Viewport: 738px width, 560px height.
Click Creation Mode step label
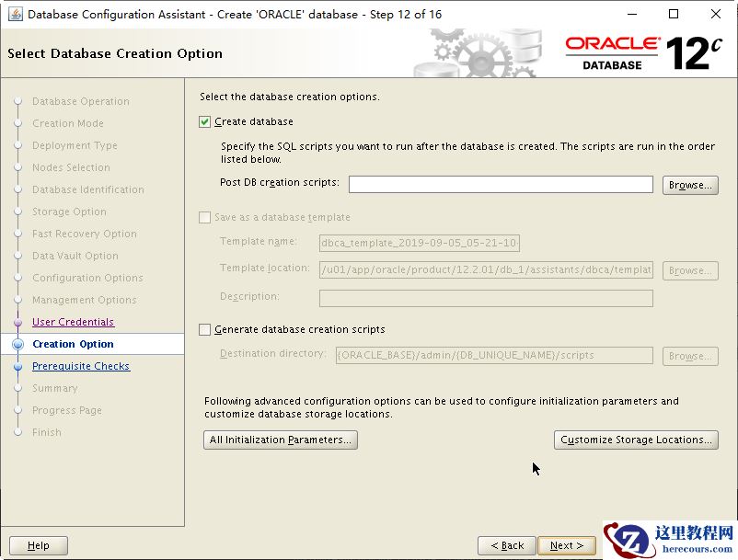[68, 123]
